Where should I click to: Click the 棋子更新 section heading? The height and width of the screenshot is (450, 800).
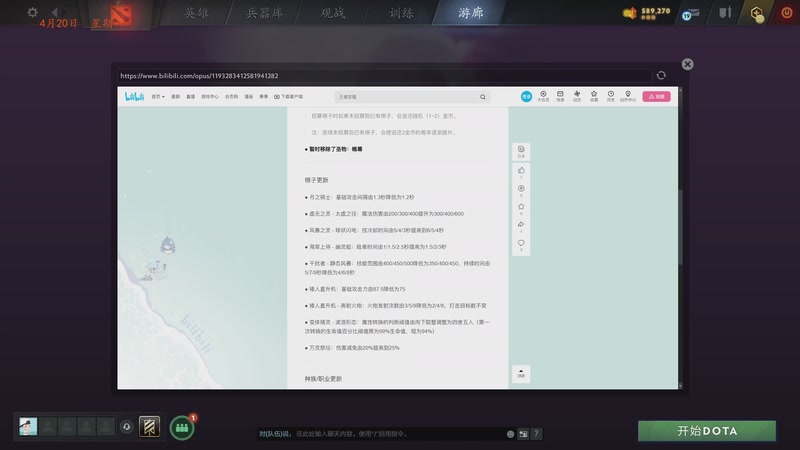316,180
